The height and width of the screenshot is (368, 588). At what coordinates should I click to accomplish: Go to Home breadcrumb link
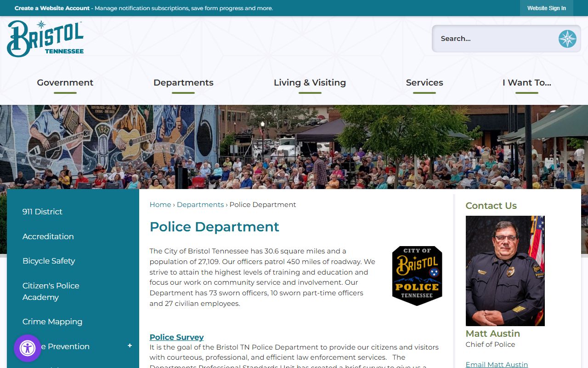160,205
